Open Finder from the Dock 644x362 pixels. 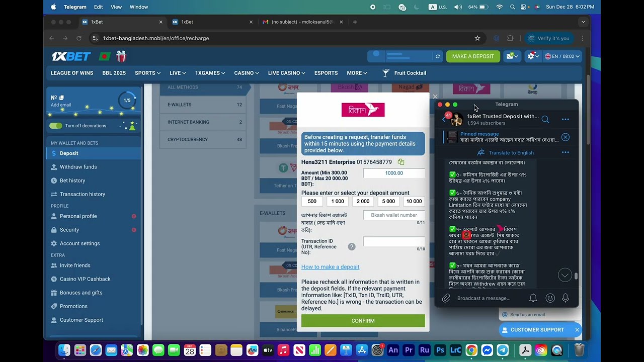(x=64, y=350)
